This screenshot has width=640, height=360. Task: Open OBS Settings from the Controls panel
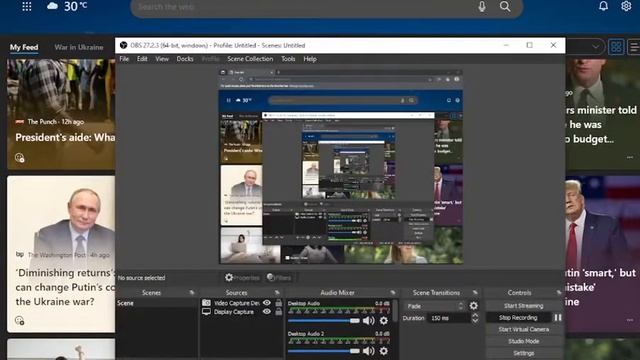coord(524,353)
